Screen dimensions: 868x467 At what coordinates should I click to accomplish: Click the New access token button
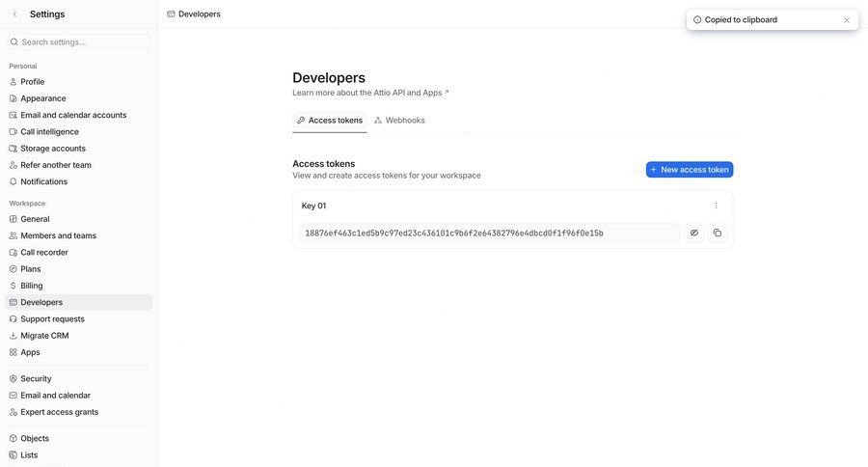coord(689,170)
